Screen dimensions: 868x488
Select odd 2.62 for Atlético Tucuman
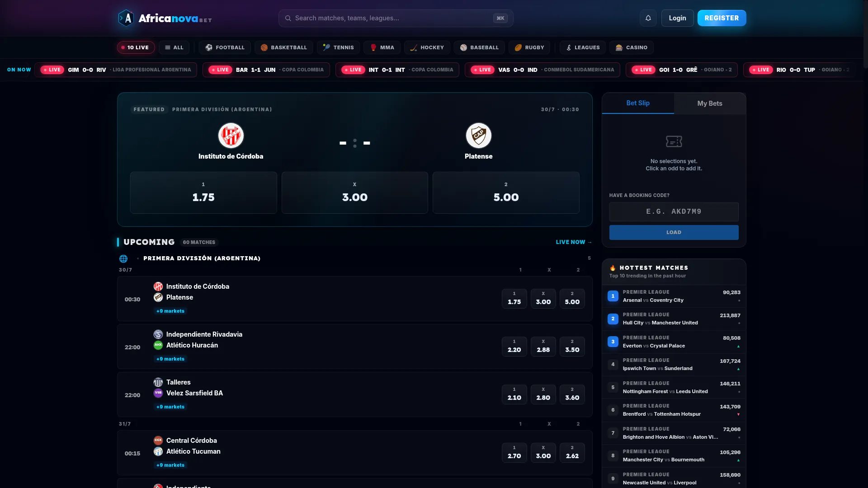click(572, 453)
